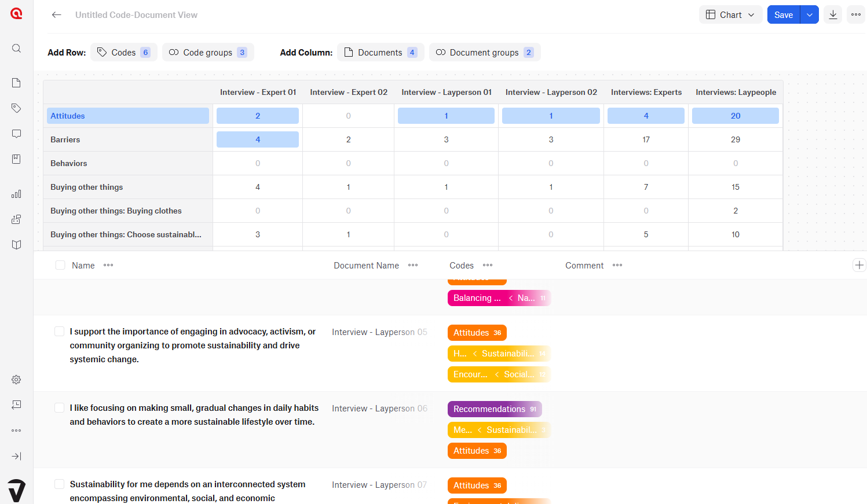Select the Interviews: Experts column header

click(646, 92)
